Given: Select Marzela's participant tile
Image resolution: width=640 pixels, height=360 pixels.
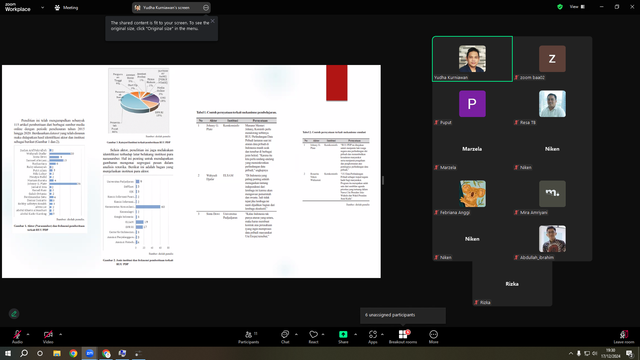Looking at the screenshot, I should click(x=472, y=149).
